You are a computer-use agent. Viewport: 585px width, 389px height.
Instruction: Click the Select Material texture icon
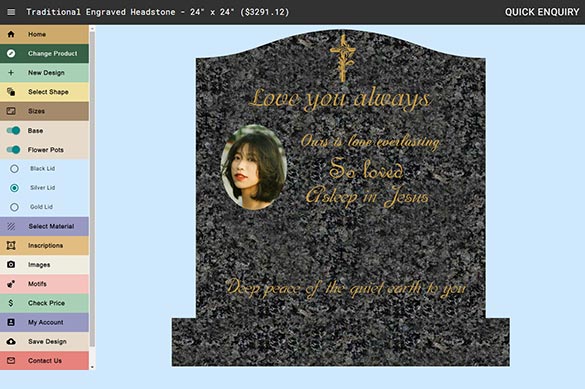click(11, 226)
